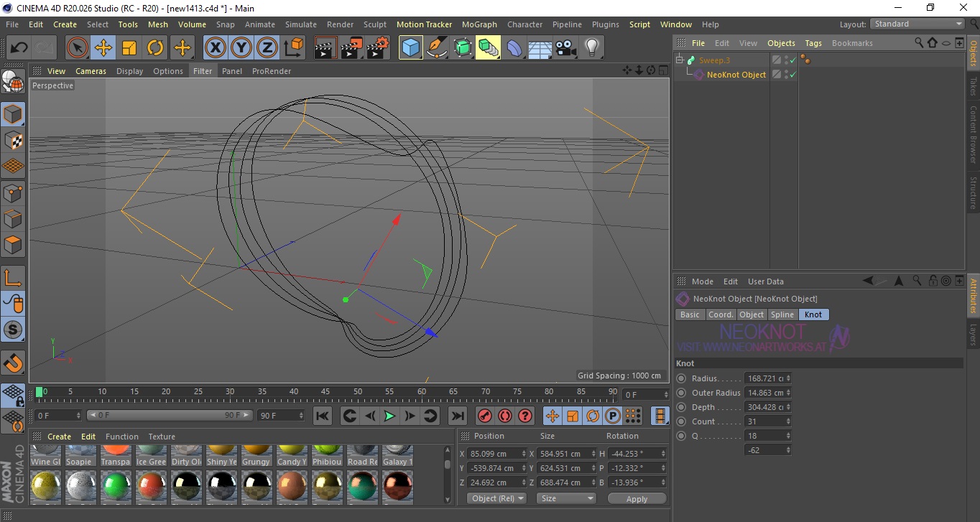The width and height of the screenshot is (980, 522).
Task: Enable Snap with the magnet icon
Action: coord(13,363)
